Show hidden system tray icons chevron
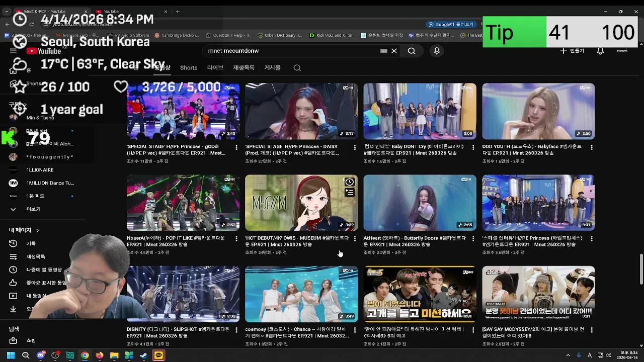The width and height of the screenshot is (644, 362). pos(568,355)
